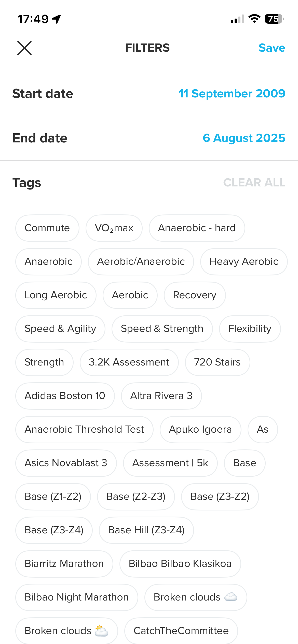Viewport: 298px width, 644px height.
Task: Choose the Flexibility tag
Action: point(250,329)
